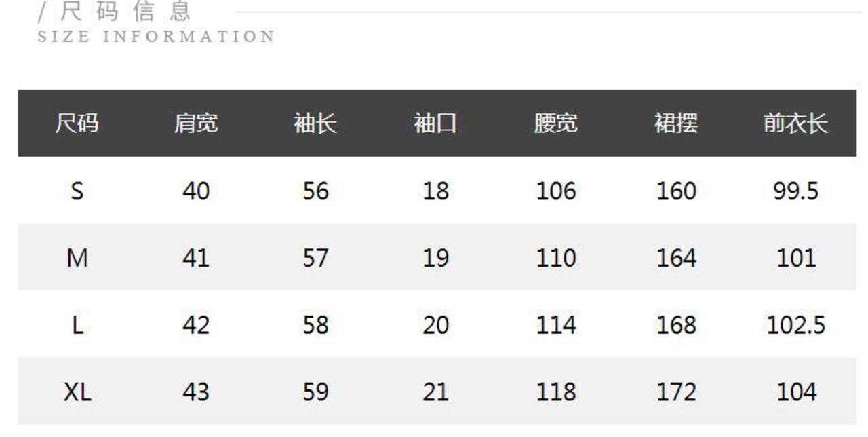This screenshot has height=437, width=868.
Task: Select the 40 shoulder width cell
Action: coord(196,191)
